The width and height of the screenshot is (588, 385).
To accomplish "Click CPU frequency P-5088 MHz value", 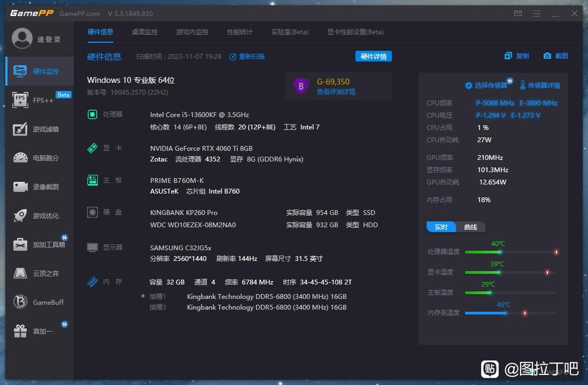I will pyautogui.click(x=495, y=103).
